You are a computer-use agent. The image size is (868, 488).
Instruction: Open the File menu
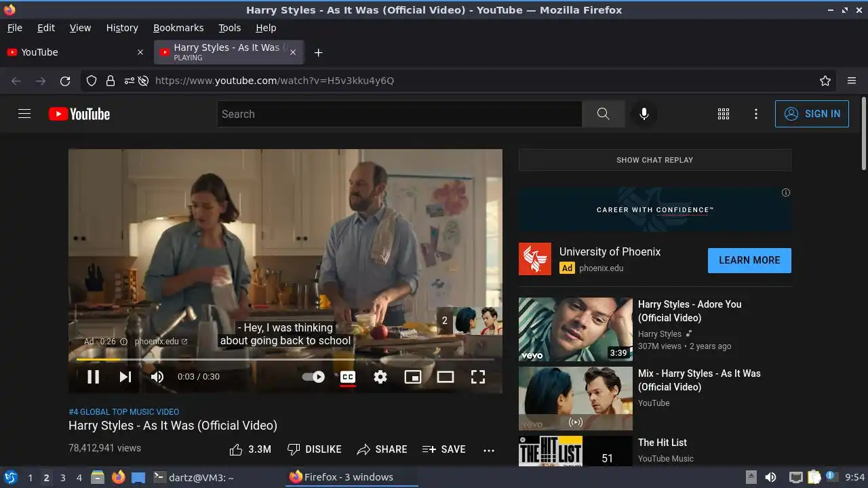[x=14, y=28]
